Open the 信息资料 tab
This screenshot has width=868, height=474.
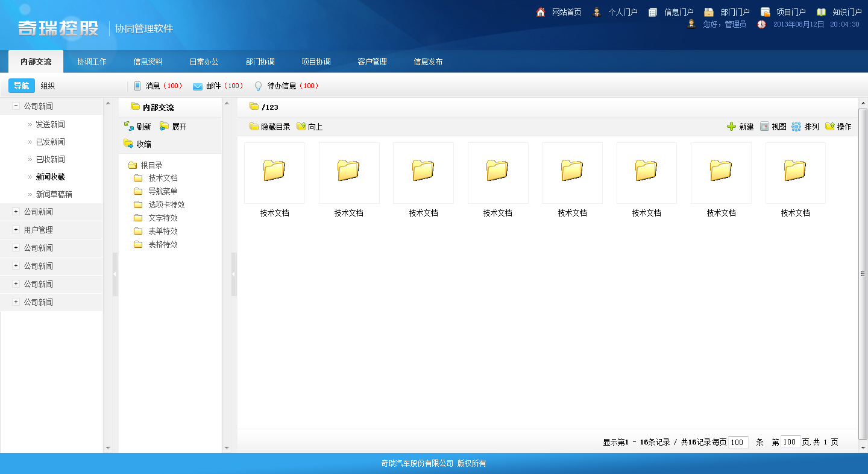[148, 62]
